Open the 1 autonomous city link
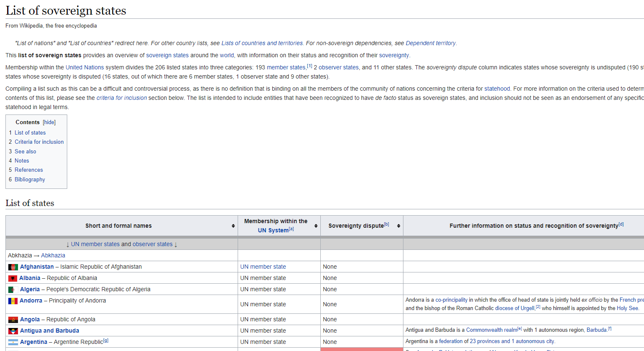The width and height of the screenshot is (644, 351). 532,341
